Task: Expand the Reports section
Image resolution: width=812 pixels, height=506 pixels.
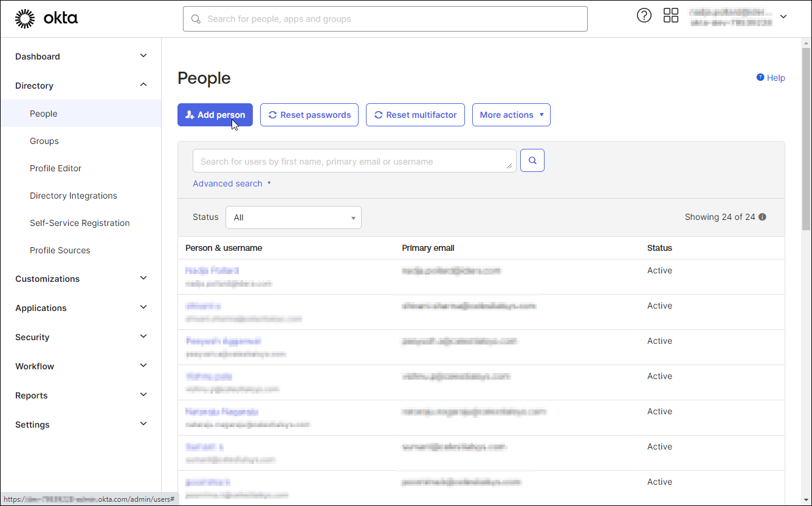Action: click(81, 395)
